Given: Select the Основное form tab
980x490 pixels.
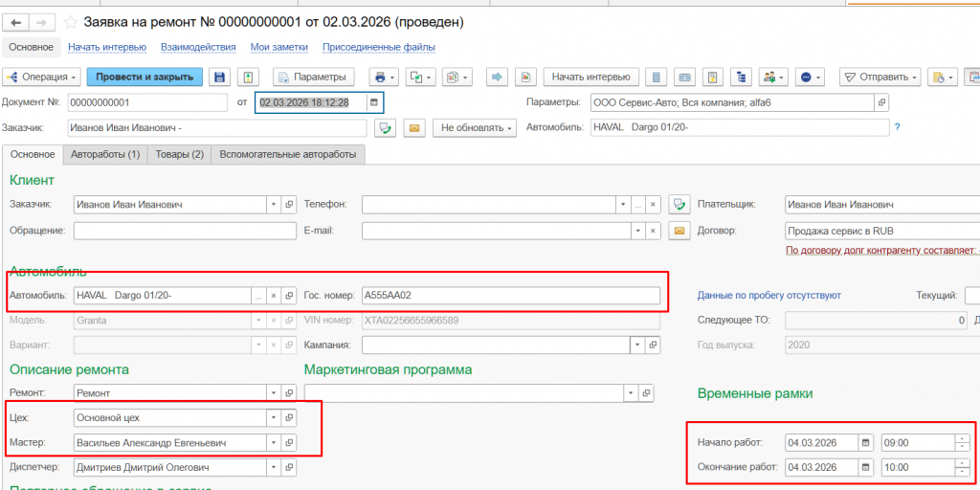Looking at the screenshot, I should pos(33,154).
